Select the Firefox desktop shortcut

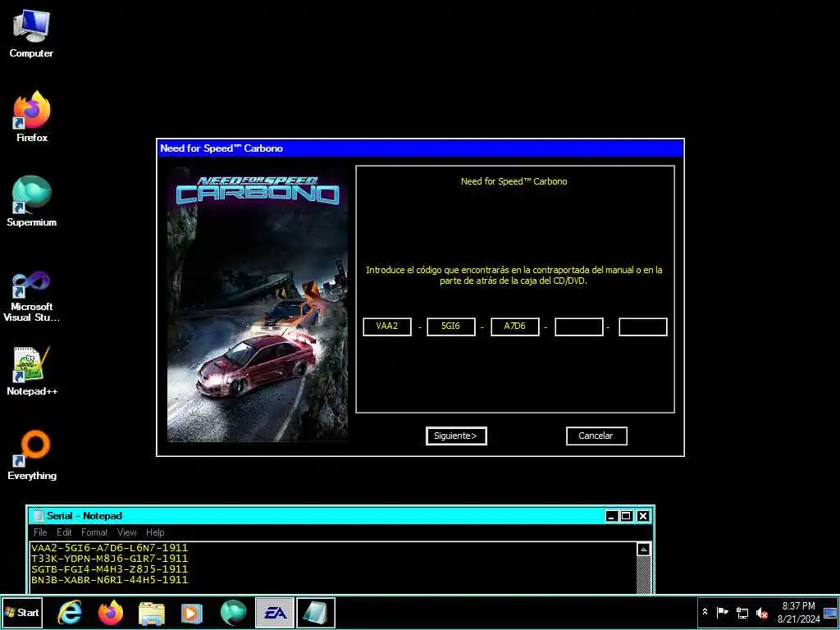click(32, 116)
